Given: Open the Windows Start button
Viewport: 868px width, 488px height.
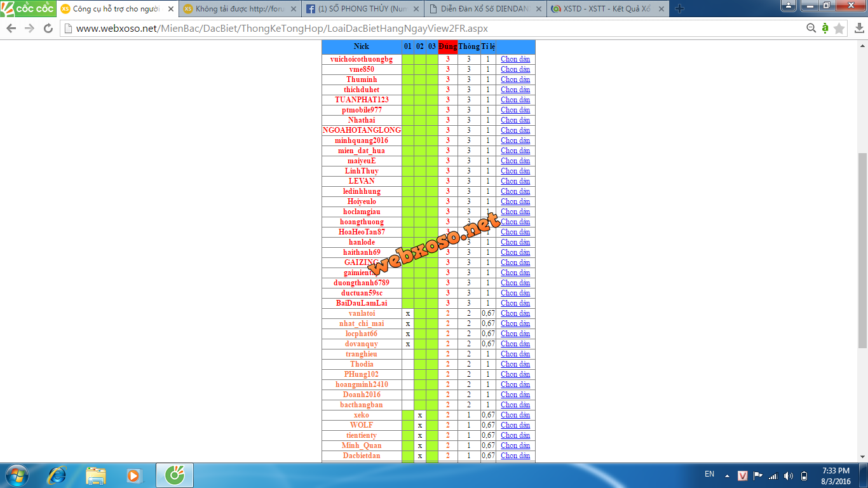Looking at the screenshot, I should point(17,475).
